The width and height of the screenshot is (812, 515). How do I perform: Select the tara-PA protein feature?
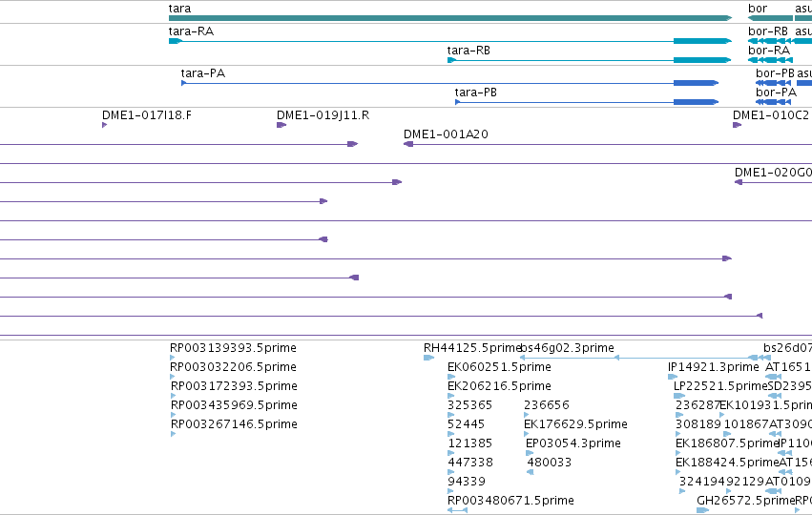point(450,83)
